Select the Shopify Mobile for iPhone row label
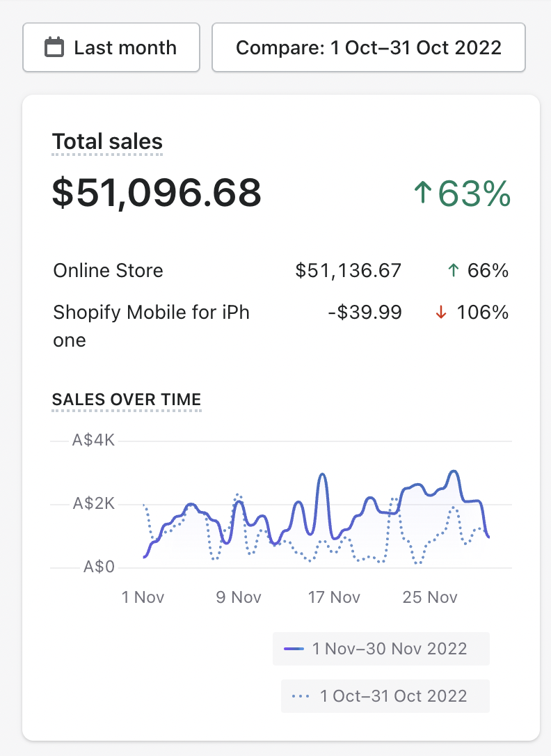The height and width of the screenshot is (756, 551). tap(151, 326)
